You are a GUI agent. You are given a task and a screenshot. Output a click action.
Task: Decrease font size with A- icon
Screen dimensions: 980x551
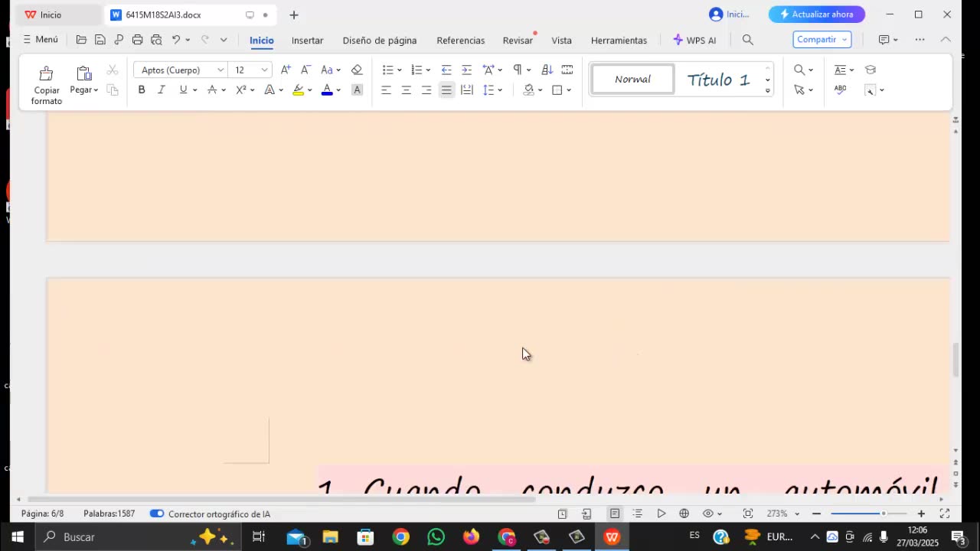(x=305, y=70)
